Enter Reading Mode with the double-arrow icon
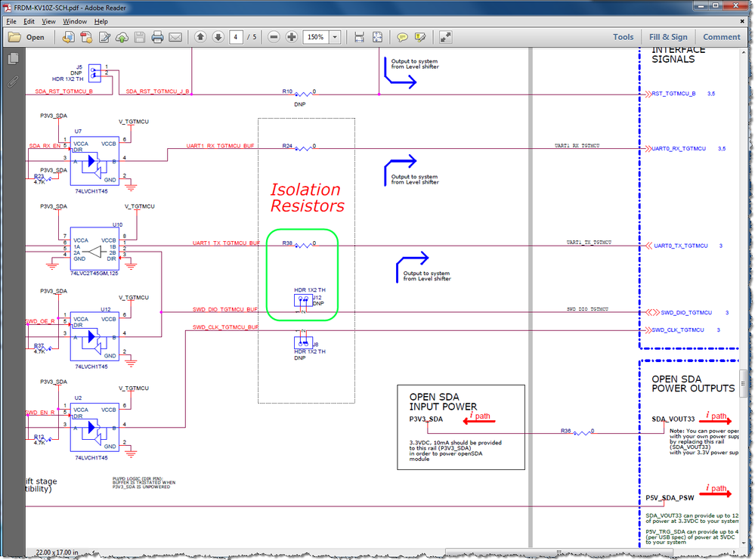Viewport: 755px width, 560px height. click(x=446, y=36)
